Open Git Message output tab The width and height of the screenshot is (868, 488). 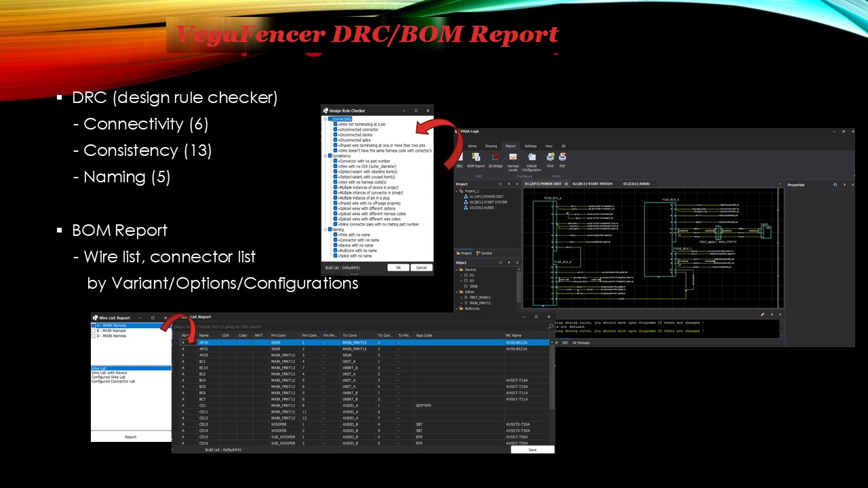[x=581, y=343]
